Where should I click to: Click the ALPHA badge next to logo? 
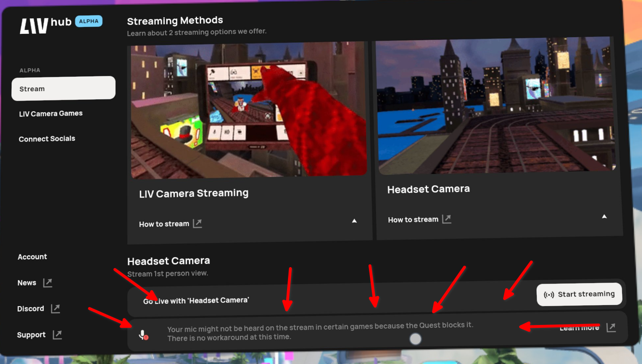point(89,21)
